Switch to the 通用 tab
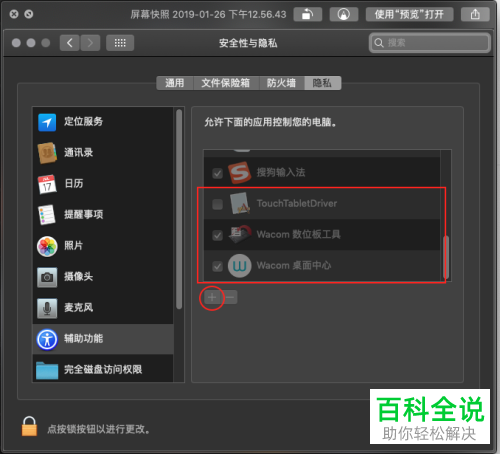Screen dimensions: 500x454 click(x=175, y=83)
